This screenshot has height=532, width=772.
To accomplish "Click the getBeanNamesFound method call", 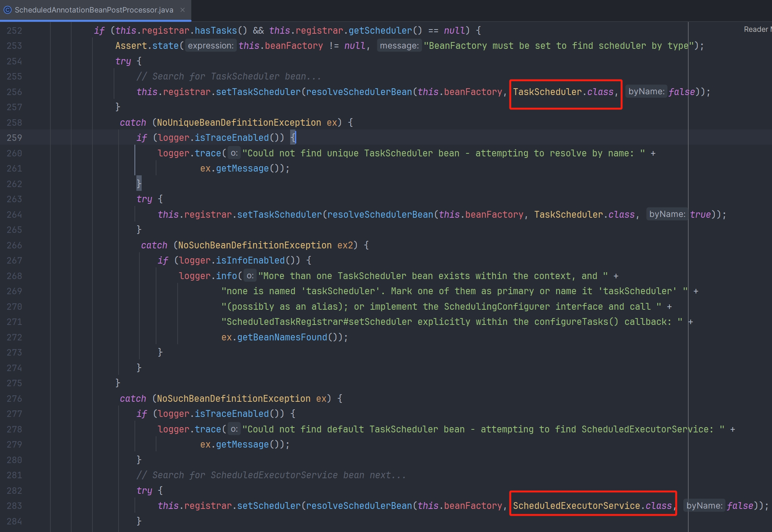I will tap(282, 337).
